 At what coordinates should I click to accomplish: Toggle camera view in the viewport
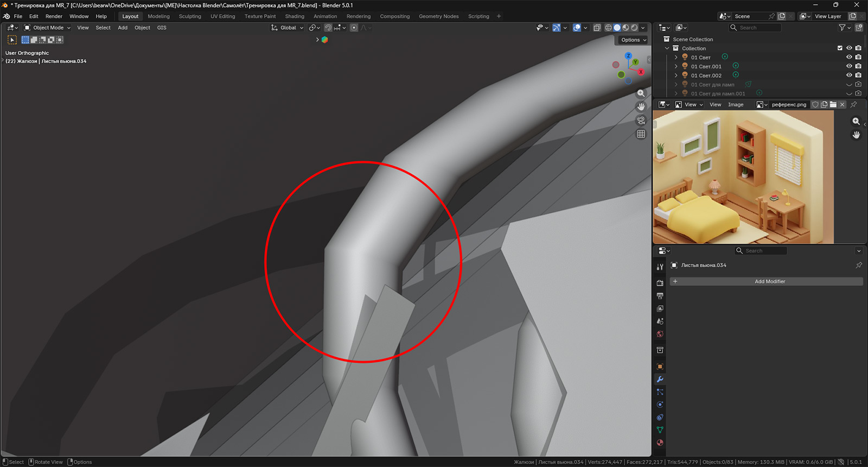tap(641, 121)
